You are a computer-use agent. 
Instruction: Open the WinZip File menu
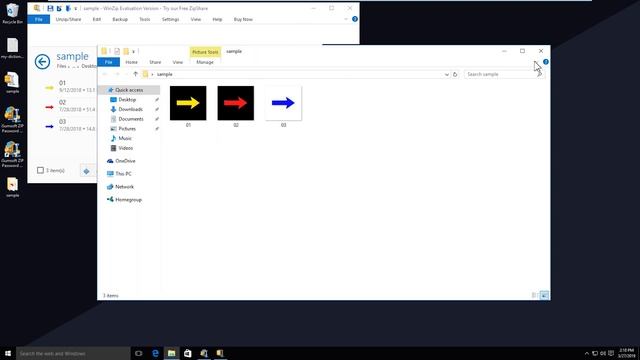[x=39, y=19]
